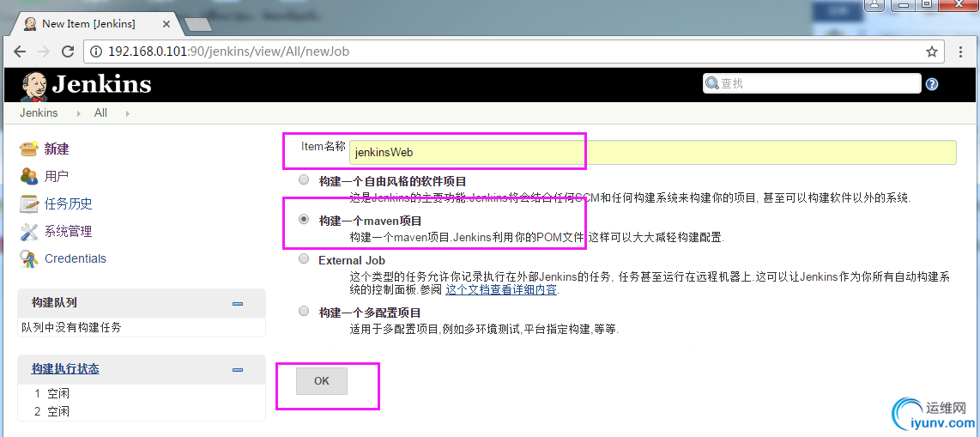Click the browser forward arrow

click(44, 52)
